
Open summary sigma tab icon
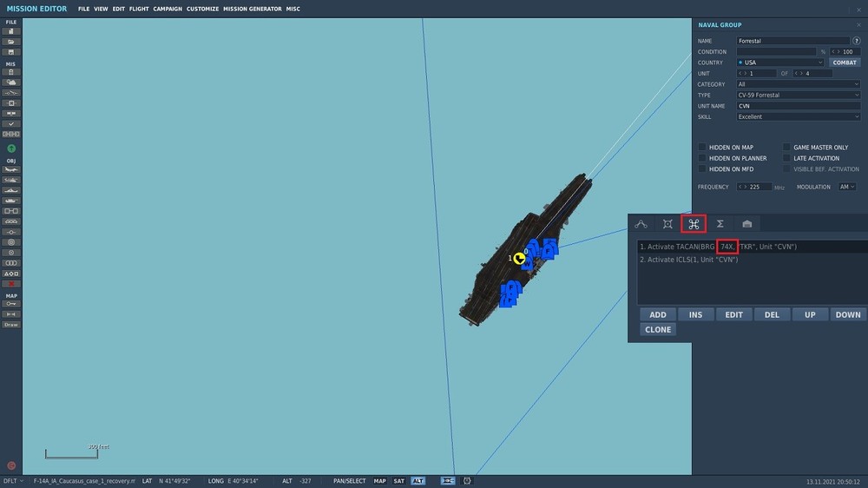720,224
